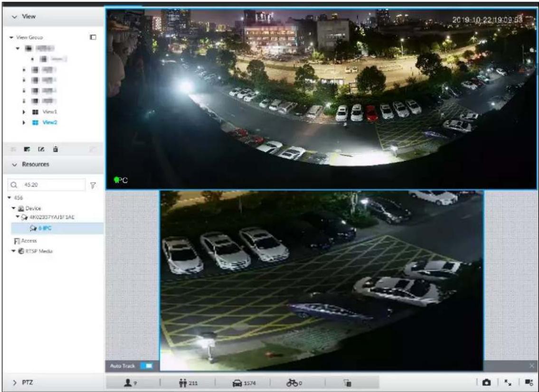Expand the View2 tree arrow
The height and width of the screenshot is (392, 539).
pos(24,122)
